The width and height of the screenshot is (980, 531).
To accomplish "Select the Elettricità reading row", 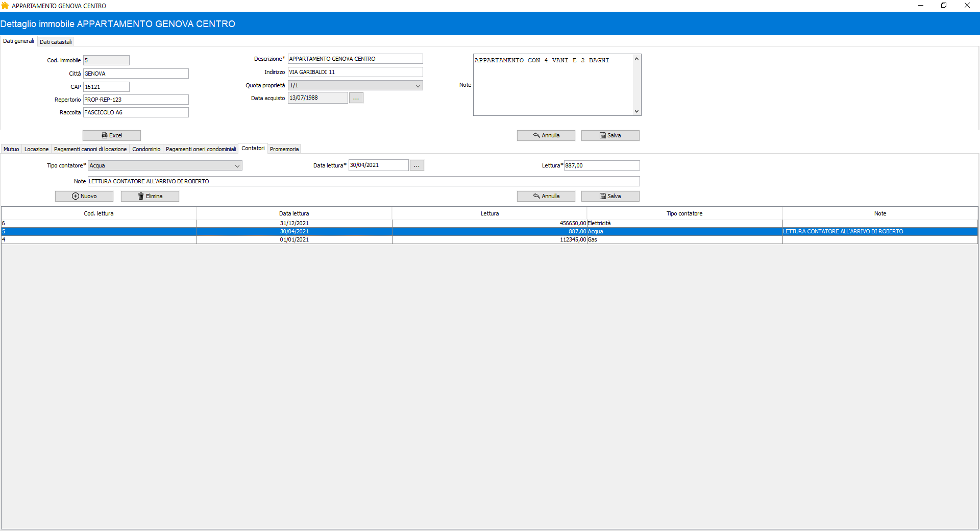I will (x=489, y=223).
